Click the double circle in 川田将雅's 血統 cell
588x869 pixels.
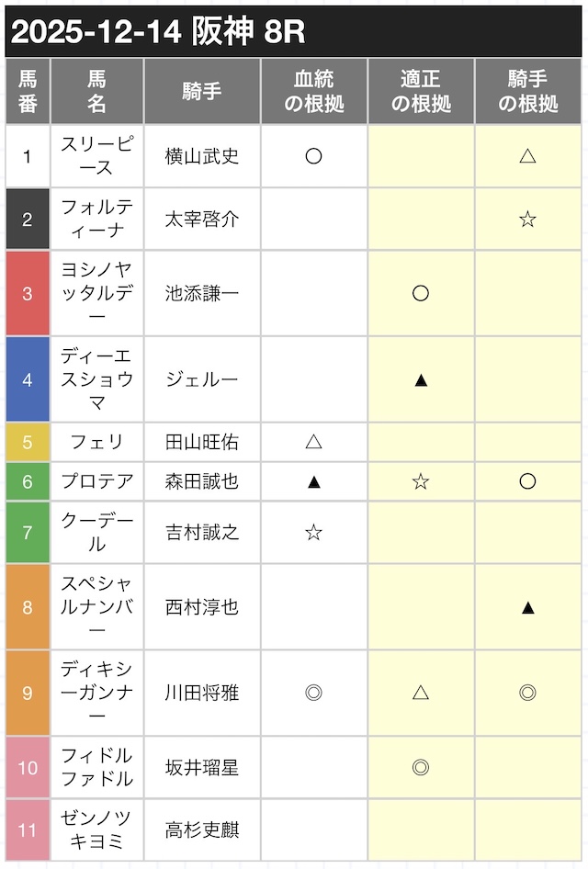313,693
